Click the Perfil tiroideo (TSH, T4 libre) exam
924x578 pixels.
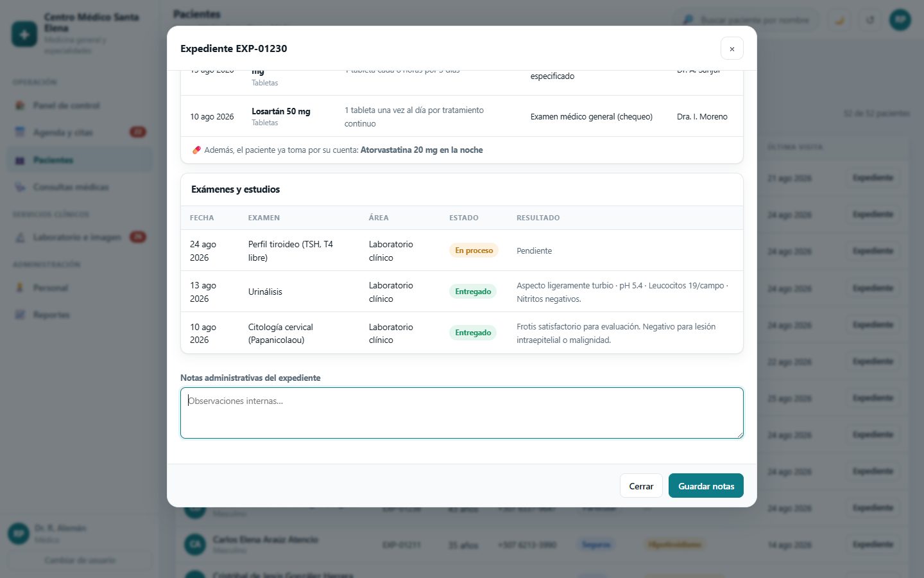coord(291,251)
